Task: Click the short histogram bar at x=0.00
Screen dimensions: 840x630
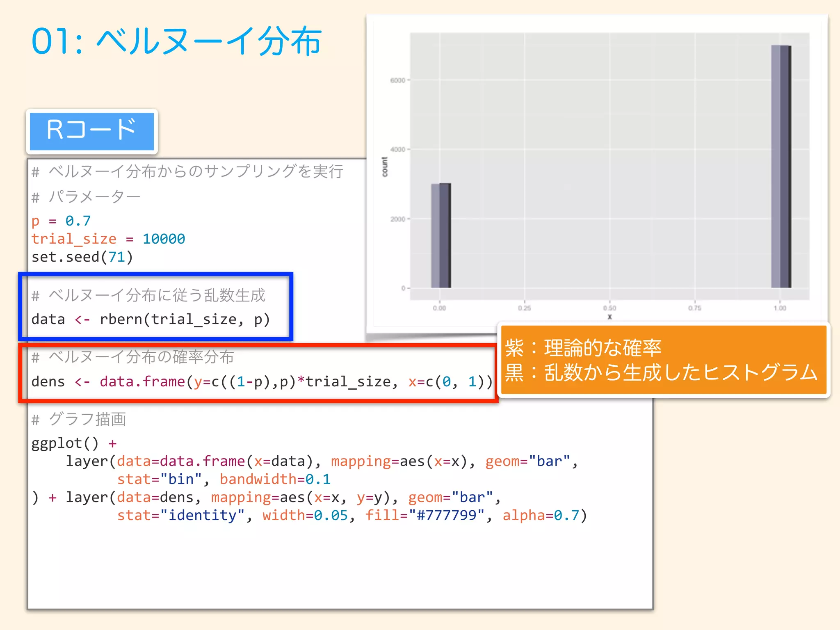Action: tap(441, 235)
